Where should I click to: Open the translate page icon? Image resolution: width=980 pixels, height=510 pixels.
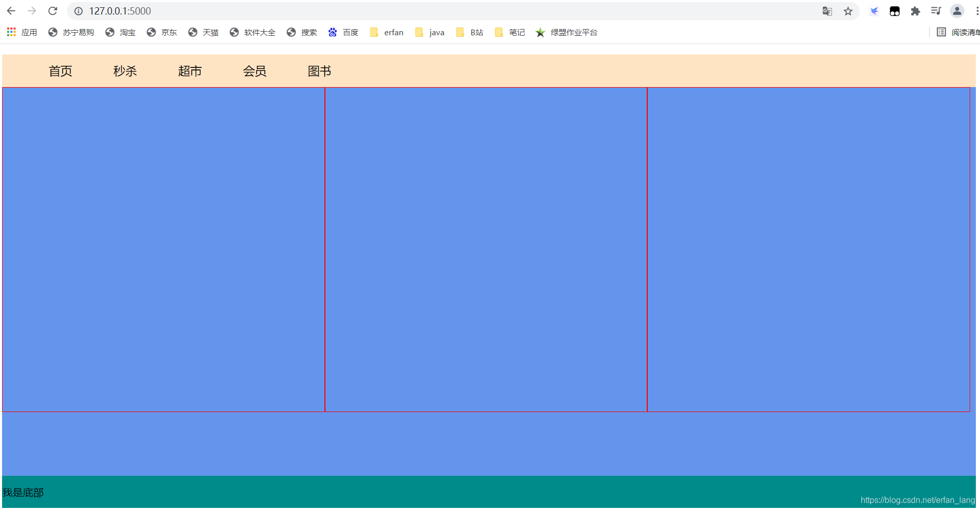(827, 11)
